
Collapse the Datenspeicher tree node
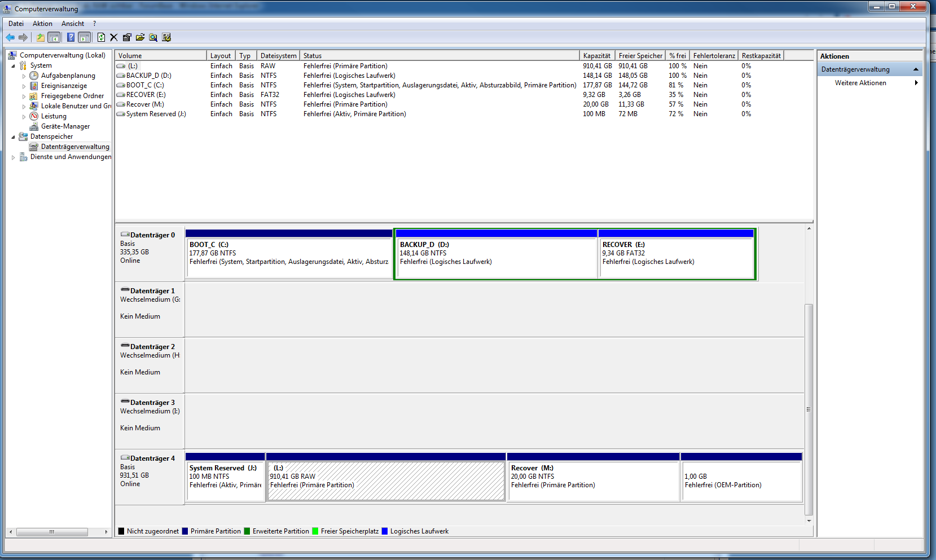(13, 137)
